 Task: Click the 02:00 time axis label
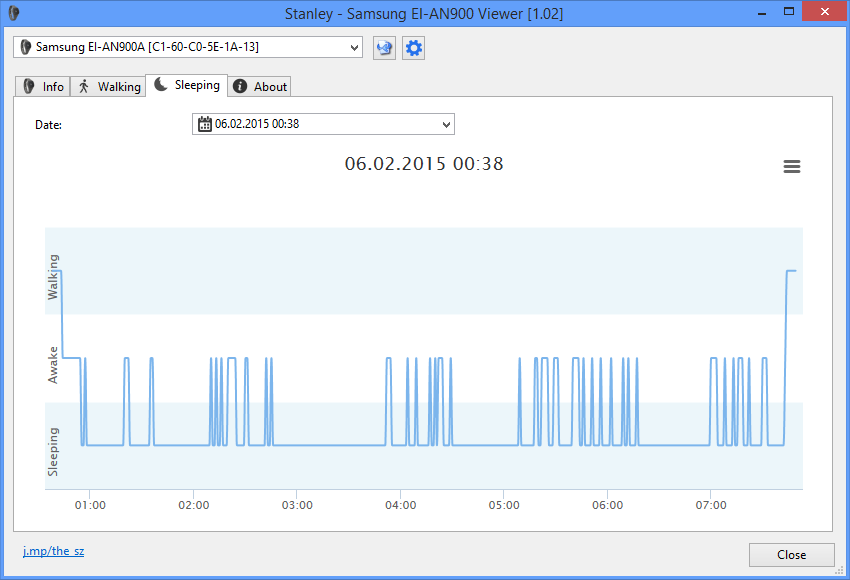(x=194, y=505)
